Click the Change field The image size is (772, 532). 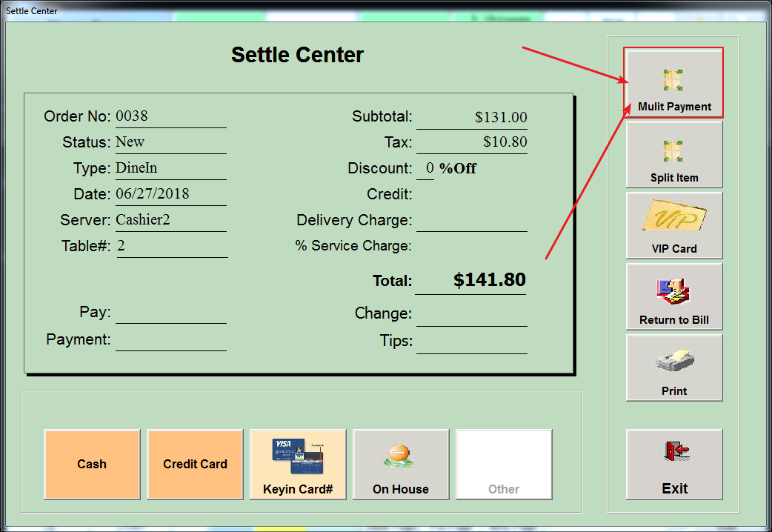pos(472,314)
